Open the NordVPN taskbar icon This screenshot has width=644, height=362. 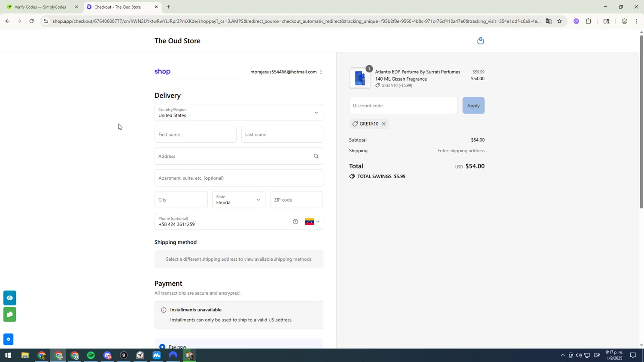pyautogui.click(x=173, y=356)
